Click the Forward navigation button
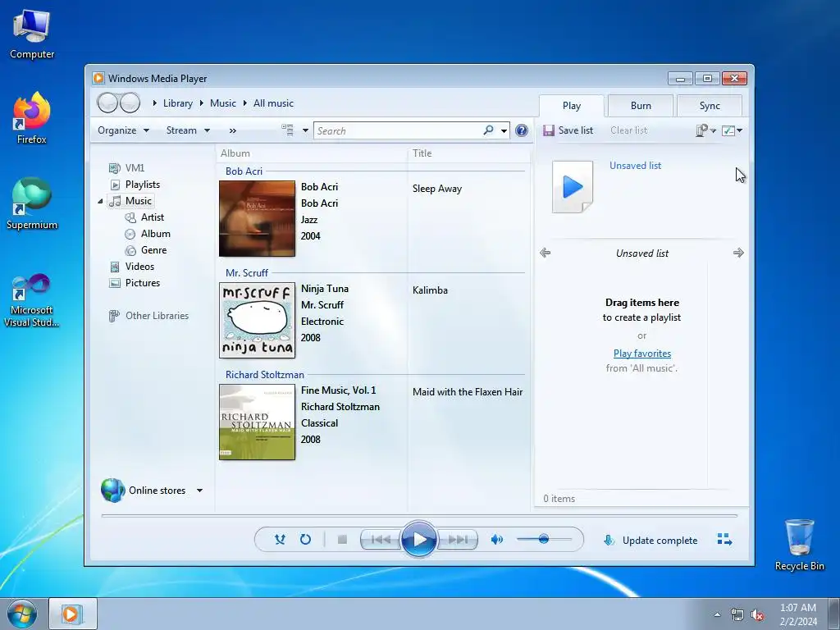840x630 pixels. click(x=130, y=103)
